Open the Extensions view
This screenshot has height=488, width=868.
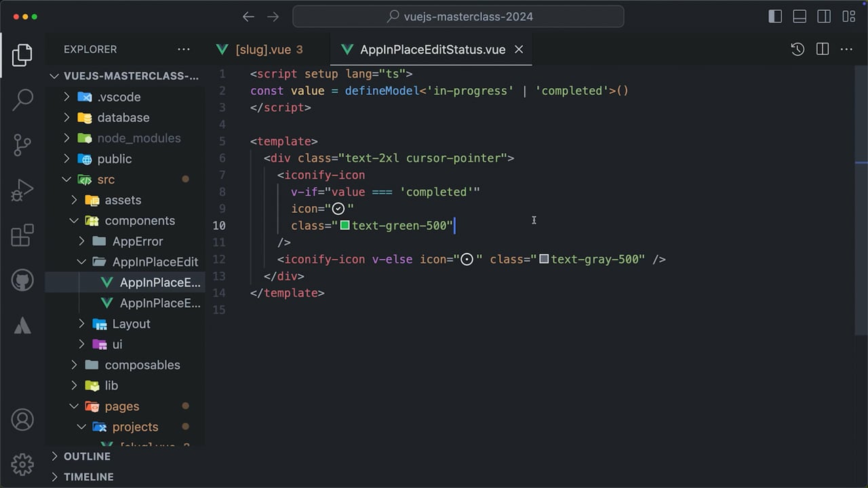pos(22,235)
